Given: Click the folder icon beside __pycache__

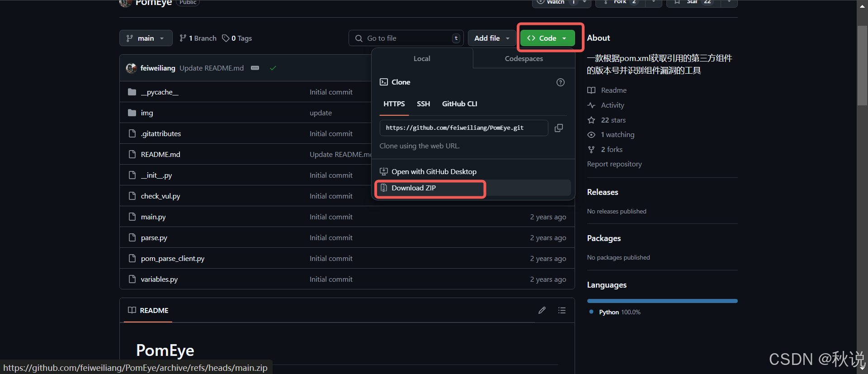Looking at the screenshot, I should pyautogui.click(x=132, y=92).
